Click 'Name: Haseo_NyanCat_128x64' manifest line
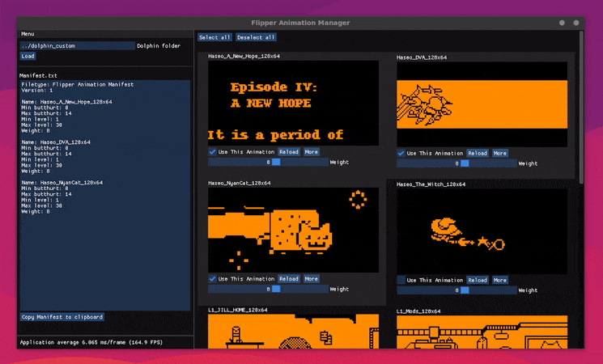The image size is (603, 364). pyautogui.click(x=62, y=183)
